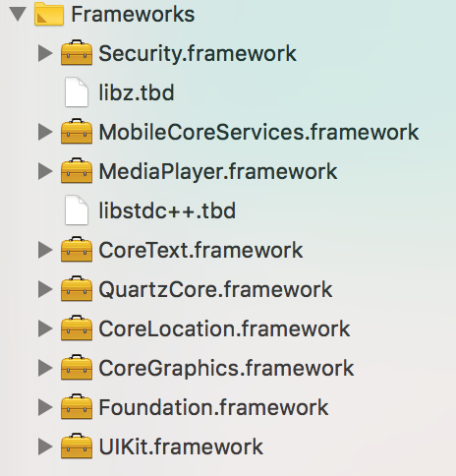
Task: Expand Security.framework disclosure triangle
Action: pyautogui.click(x=45, y=53)
